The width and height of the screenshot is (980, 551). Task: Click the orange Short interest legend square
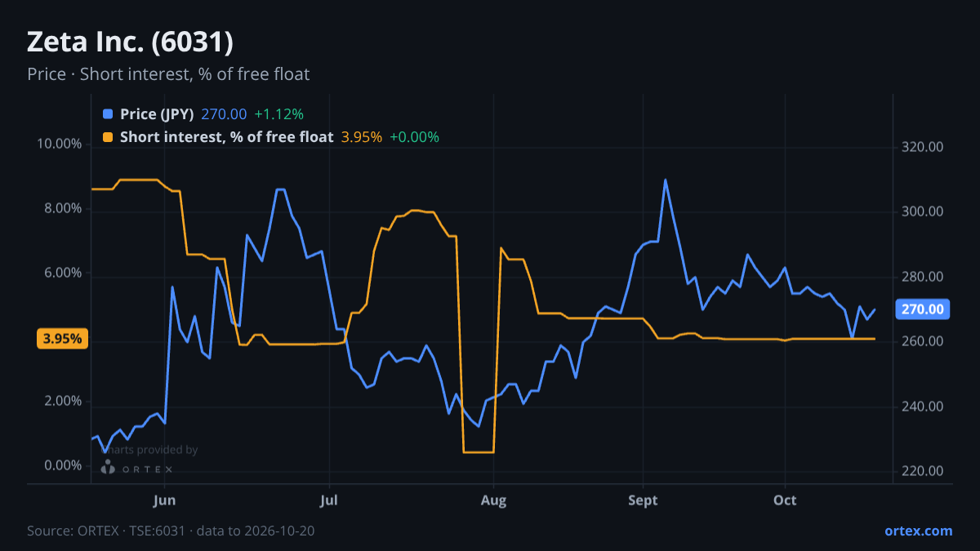109,137
